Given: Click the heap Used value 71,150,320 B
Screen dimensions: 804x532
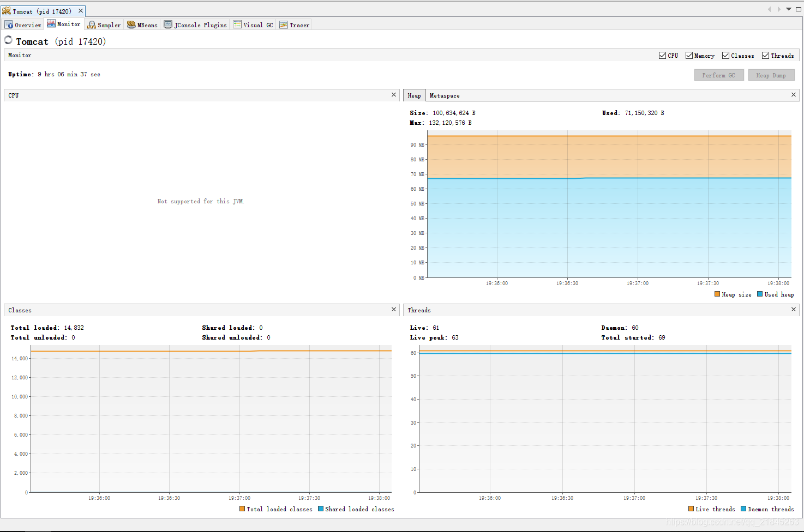Looking at the screenshot, I should pos(645,113).
